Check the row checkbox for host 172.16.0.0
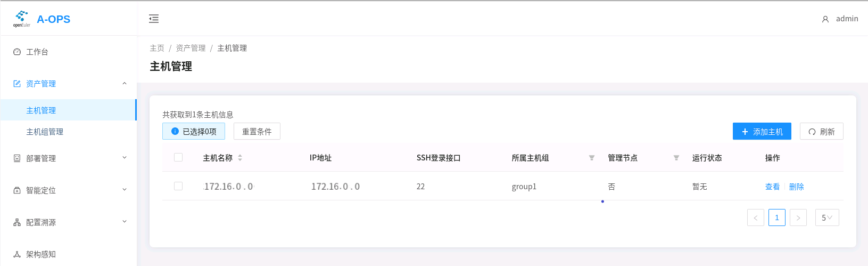Viewport: 868px width, 266px height. pos(178,186)
